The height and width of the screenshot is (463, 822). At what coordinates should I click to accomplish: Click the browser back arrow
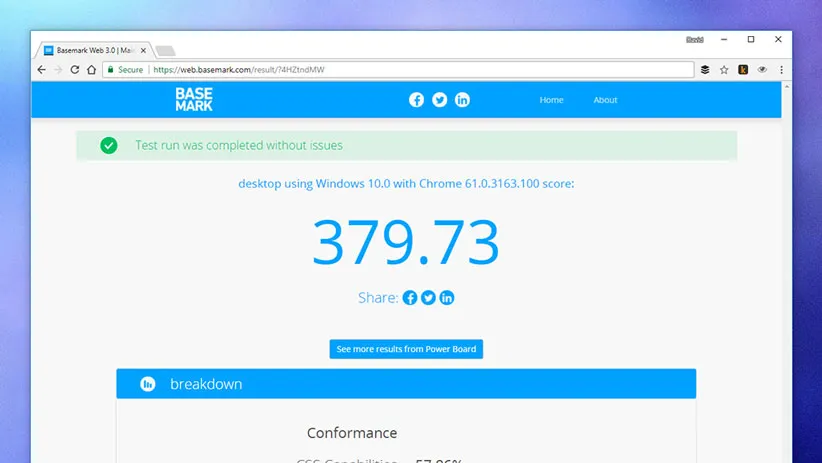coord(41,70)
